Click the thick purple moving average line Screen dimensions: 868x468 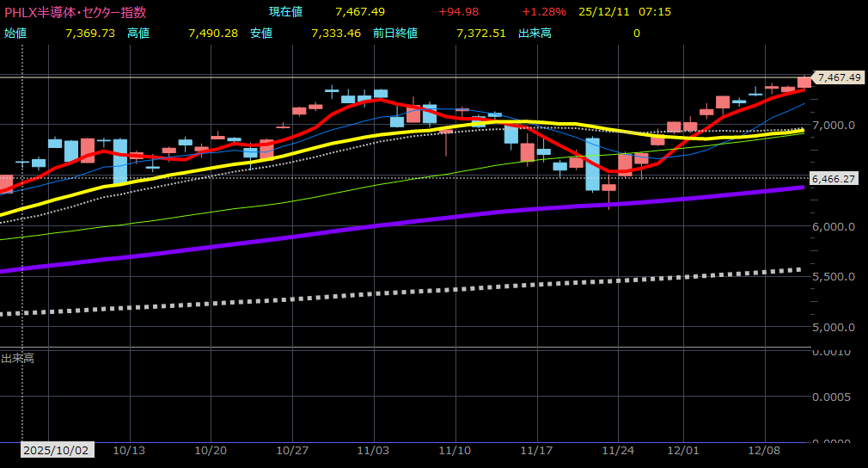(x=430, y=220)
